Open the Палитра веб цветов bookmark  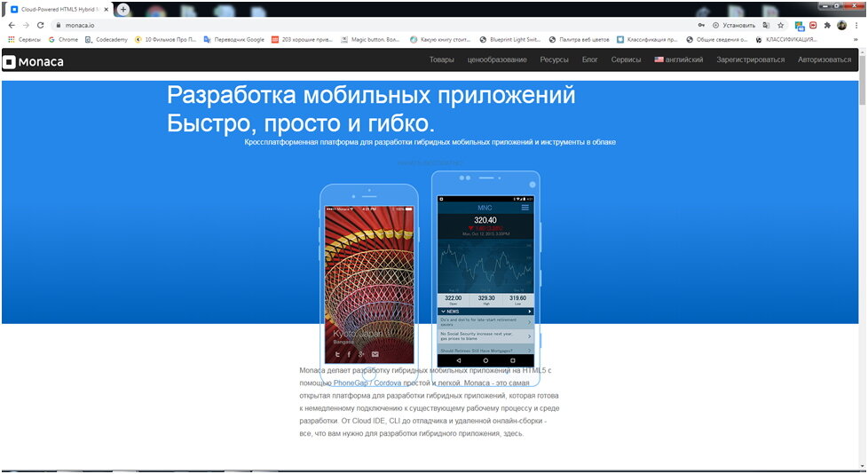pos(579,40)
